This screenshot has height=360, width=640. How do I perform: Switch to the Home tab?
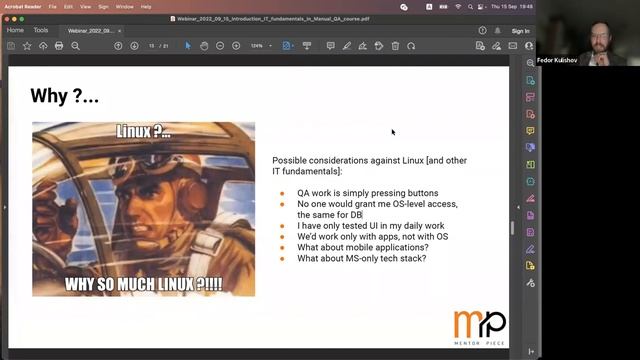[x=15, y=30]
